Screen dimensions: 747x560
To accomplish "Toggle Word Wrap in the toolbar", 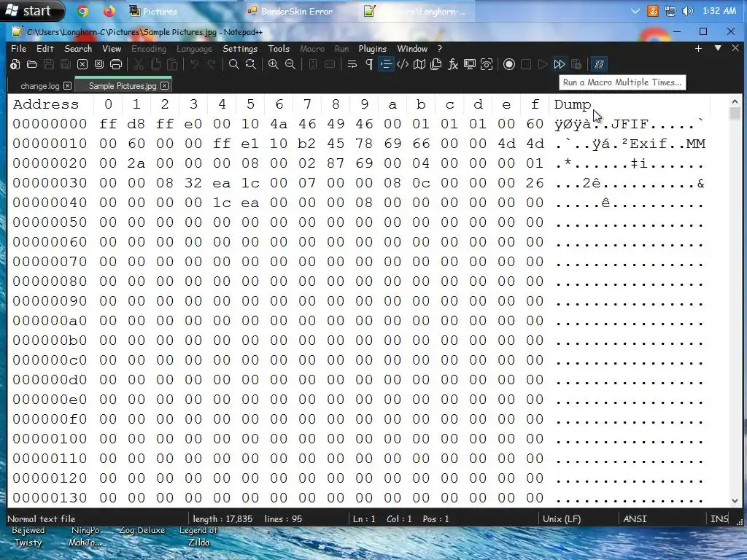I will [x=352, y=64].
